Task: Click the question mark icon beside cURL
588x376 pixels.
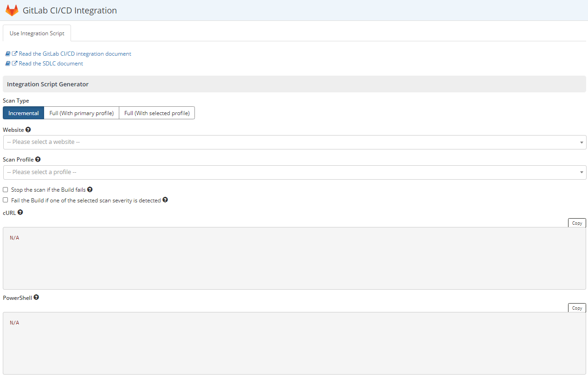Action: coord(20,212)
